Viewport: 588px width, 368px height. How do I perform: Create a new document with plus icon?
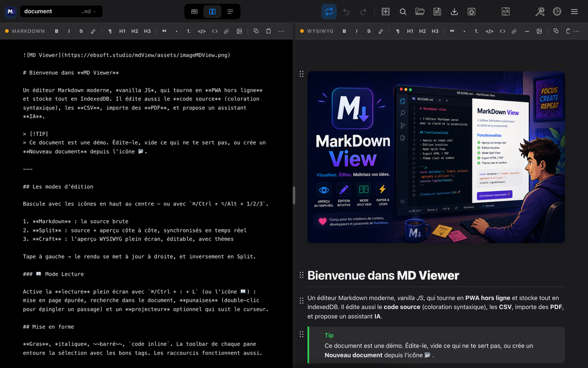click(x=386, y=12)
